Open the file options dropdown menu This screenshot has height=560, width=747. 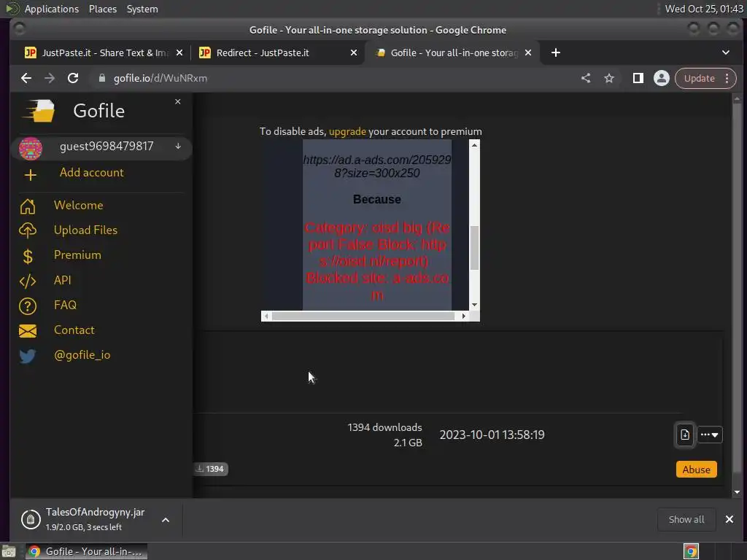pyautogui.click(x=710, y=435)
